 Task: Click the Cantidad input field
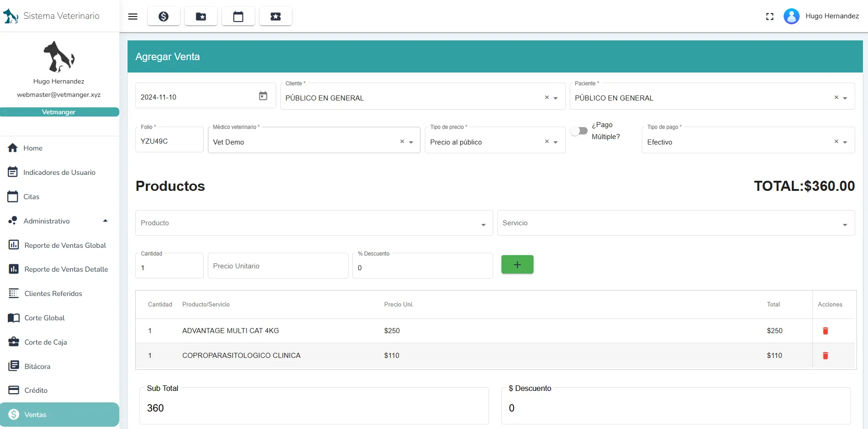click(x=169, y=267)
